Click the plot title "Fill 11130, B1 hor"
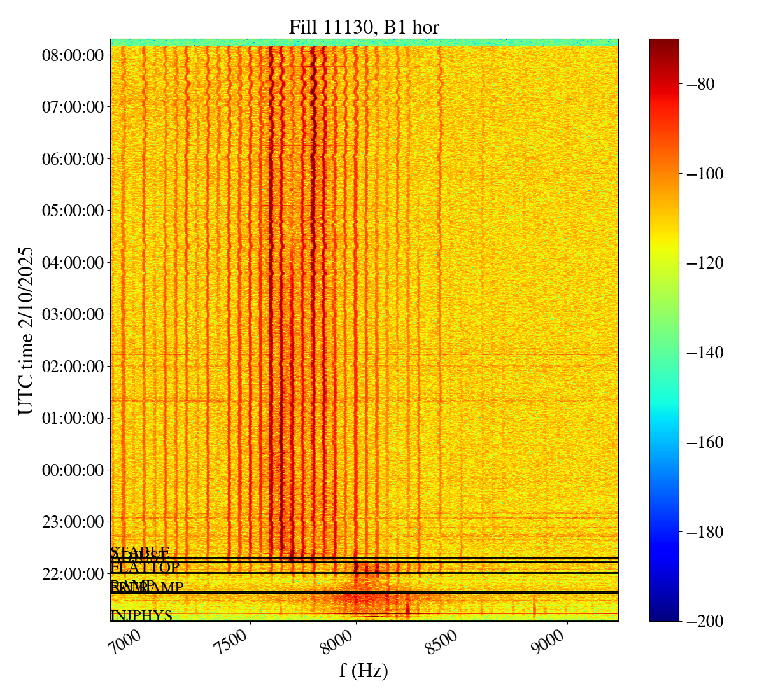764x700 pixels. (364, 27)
